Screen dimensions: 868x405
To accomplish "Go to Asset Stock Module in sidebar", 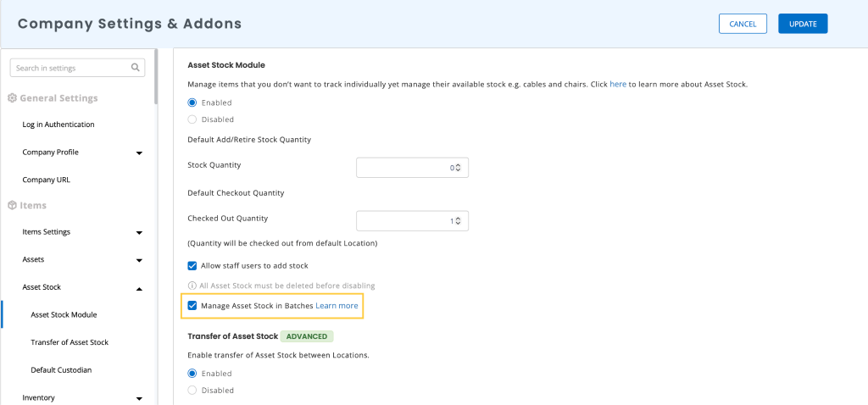I will point(64,315).
